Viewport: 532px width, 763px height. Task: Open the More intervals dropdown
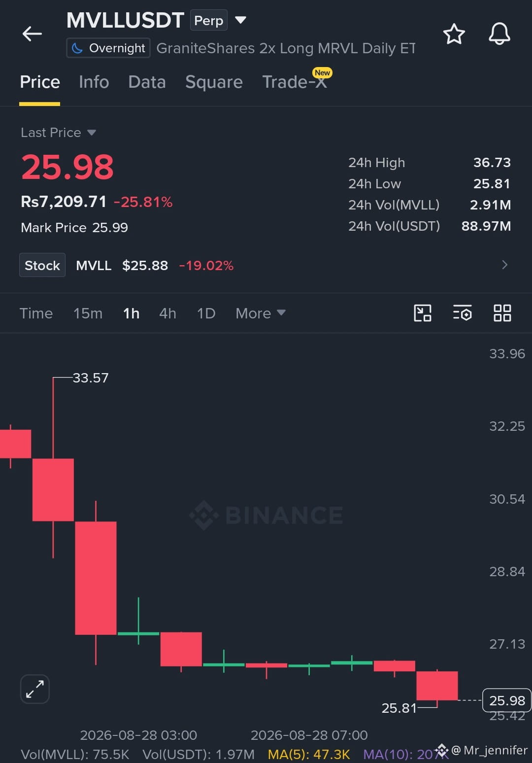coord(261,313)
